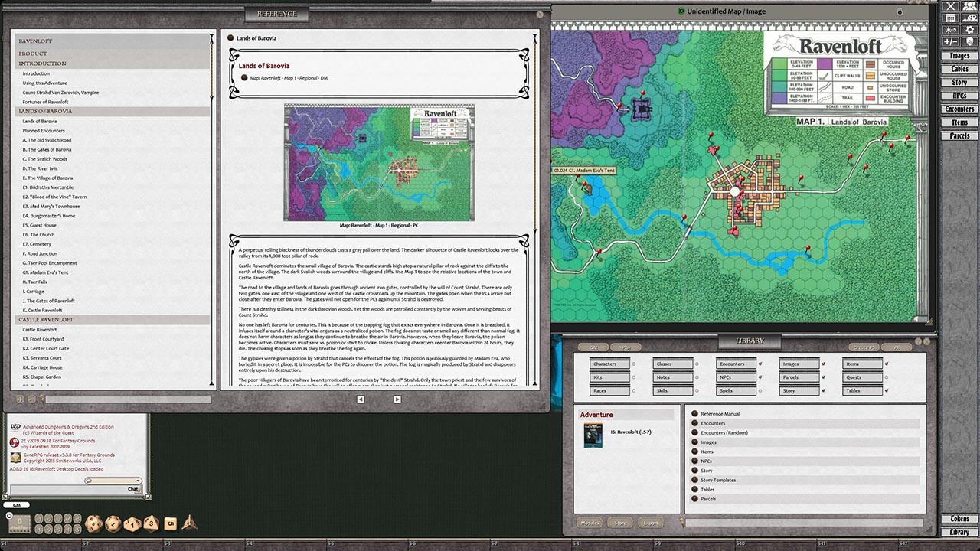The image size is (980, 551).
Task: Disable the Images checkmark in the Library panel
Action: coord(823,364)
